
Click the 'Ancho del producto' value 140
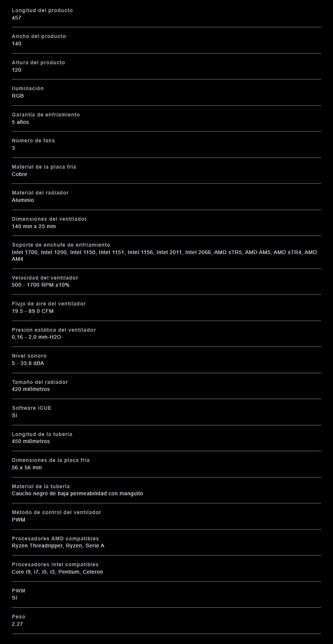click(17, 44)
